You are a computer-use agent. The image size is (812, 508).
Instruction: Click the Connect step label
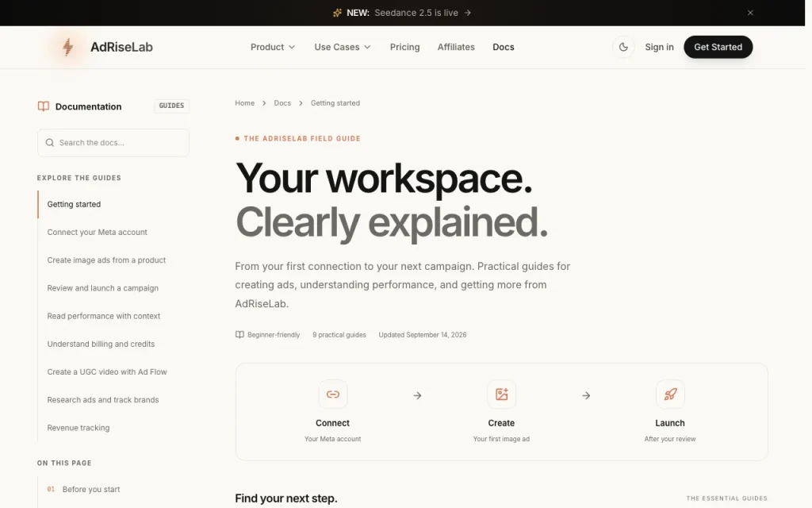pos(332,423)
